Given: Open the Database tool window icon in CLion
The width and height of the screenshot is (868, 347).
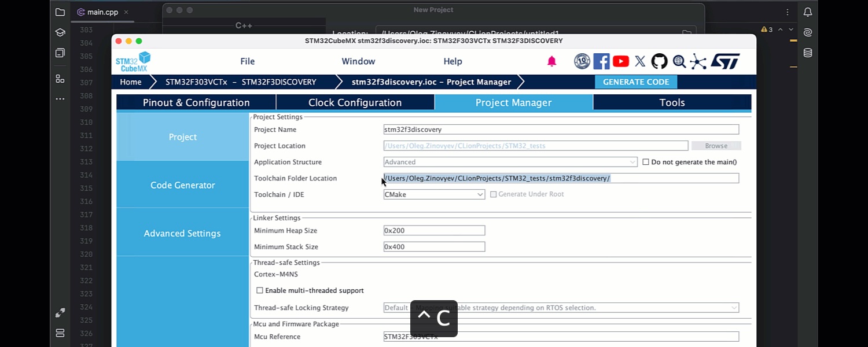Looking at the screenshot, I should click(x=808, y=53).
